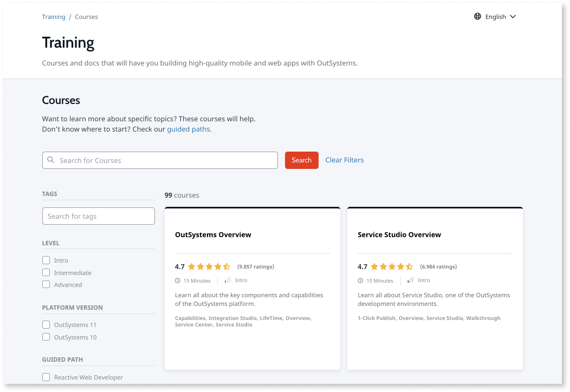
Task: Click the magnifier icon in course search
Action: pos(51,160)
